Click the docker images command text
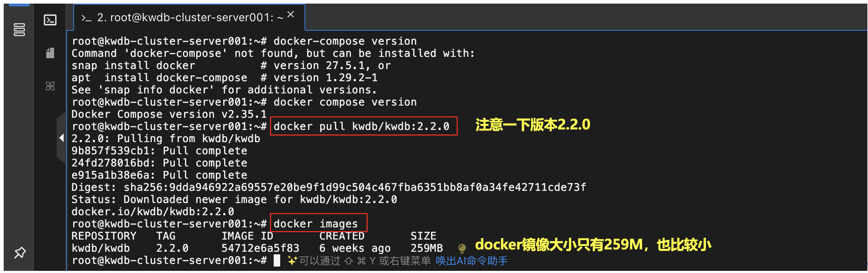The width and height of the screenshot is (868, 273). [x=315, y=224]
